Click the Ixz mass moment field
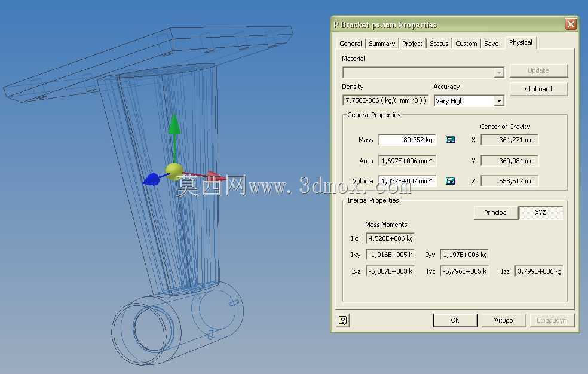The image size is (588, 374). [390, 271]
